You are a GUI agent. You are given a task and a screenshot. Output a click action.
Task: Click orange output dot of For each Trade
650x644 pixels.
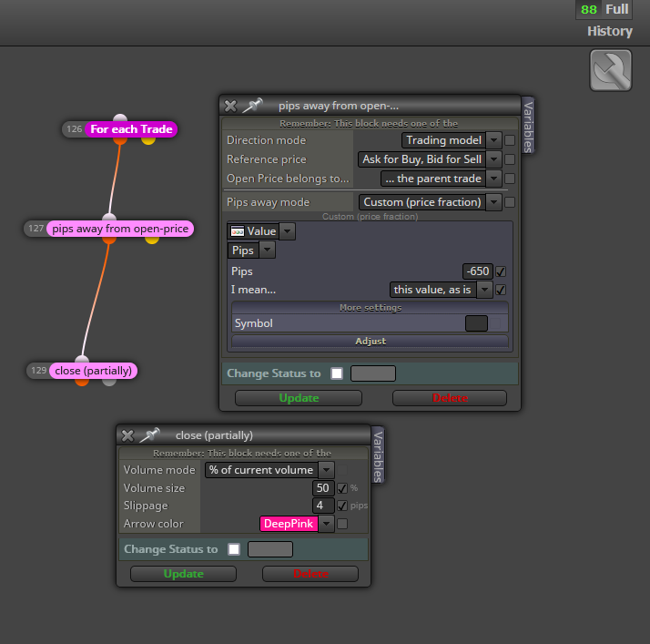click(120, 140)
